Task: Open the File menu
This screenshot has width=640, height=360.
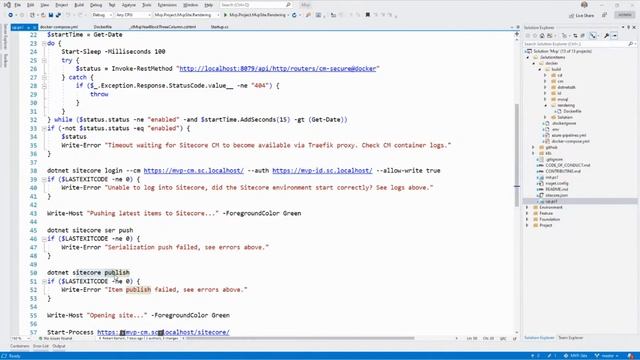Action: click(x=18, y=5)
